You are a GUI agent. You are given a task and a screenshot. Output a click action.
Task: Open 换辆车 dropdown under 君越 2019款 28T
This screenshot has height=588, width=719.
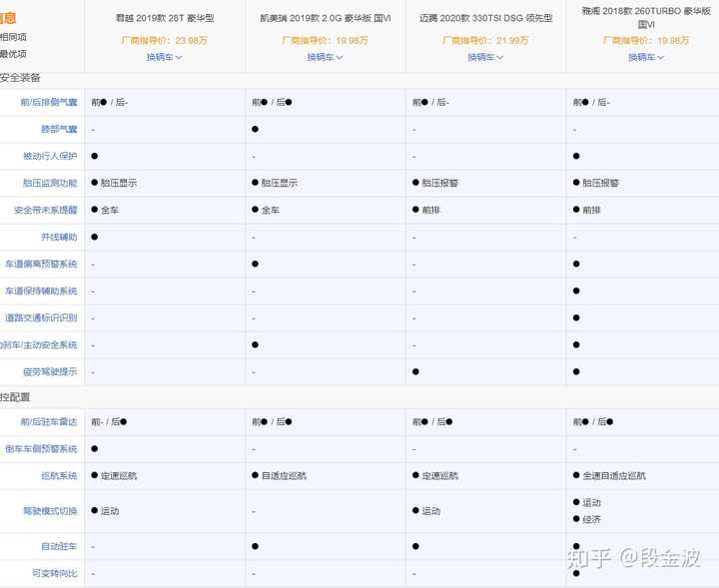point(164,57)
